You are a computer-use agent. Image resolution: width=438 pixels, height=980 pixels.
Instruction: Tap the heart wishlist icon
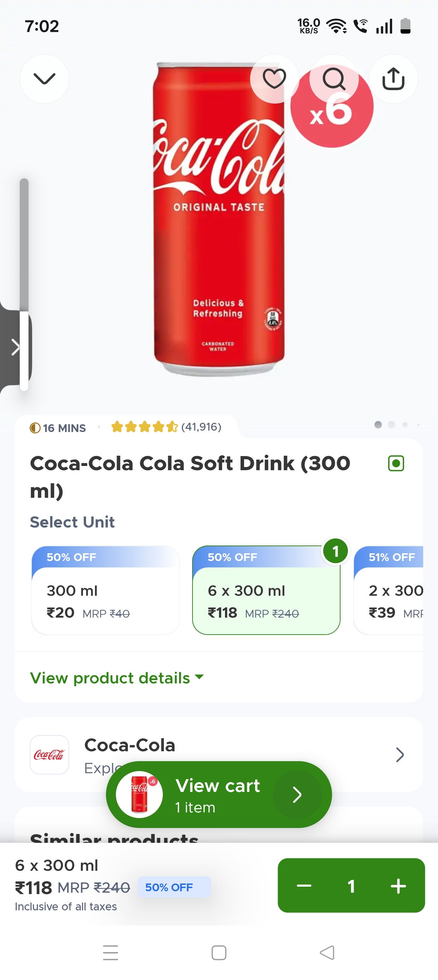(x=274, y=79)
